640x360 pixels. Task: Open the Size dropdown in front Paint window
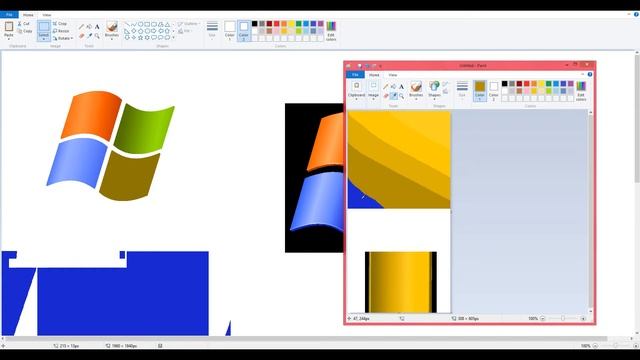[x=462, y=90]
